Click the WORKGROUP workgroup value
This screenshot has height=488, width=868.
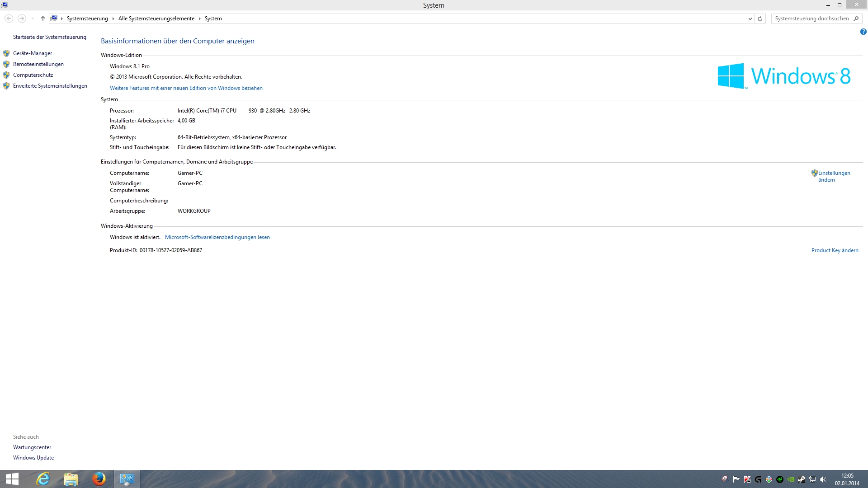194,211
